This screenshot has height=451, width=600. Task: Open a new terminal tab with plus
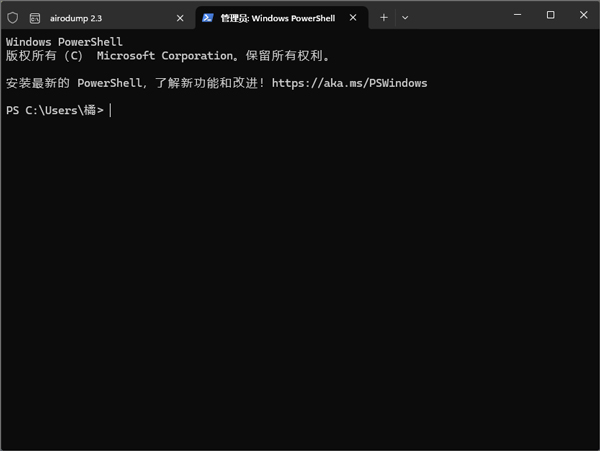[x=384, y=18]
